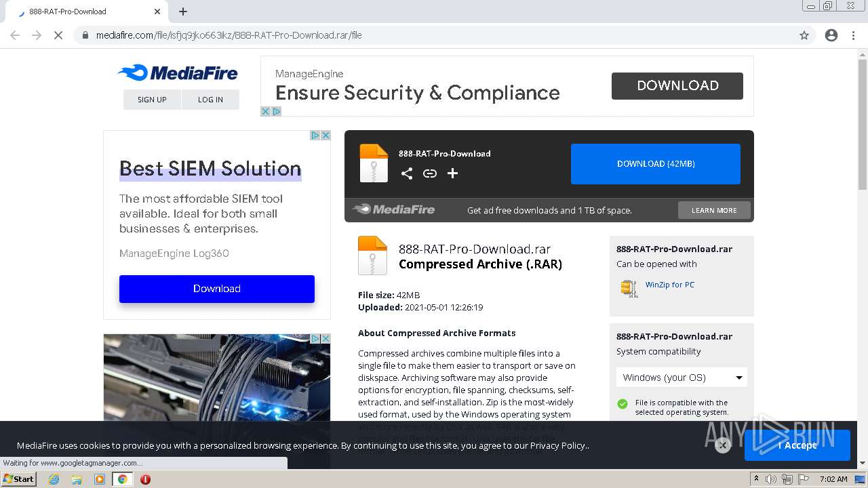Click the large RAR file icon
Screen dimensions: 868x488
(372, 256)
